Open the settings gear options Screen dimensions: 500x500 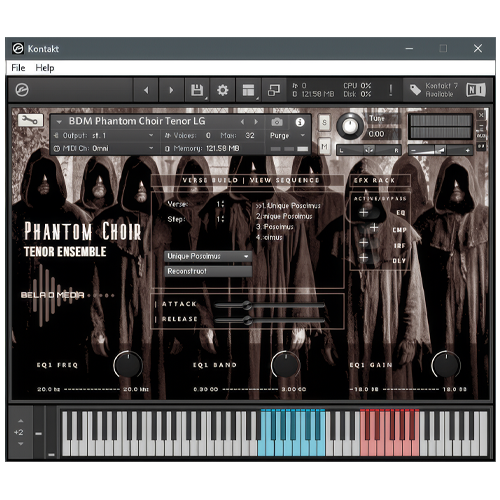[x=222, y=90]
